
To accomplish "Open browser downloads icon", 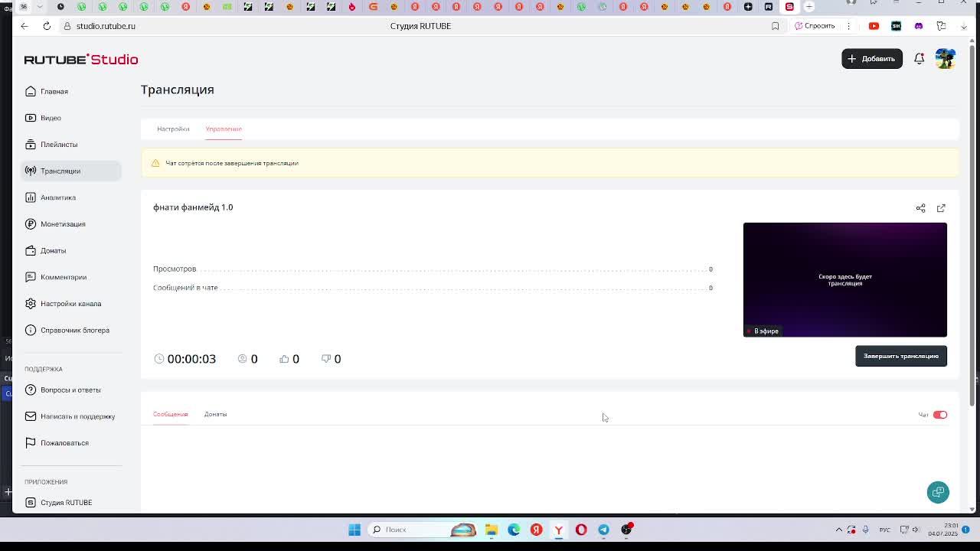I will point(964,26).
